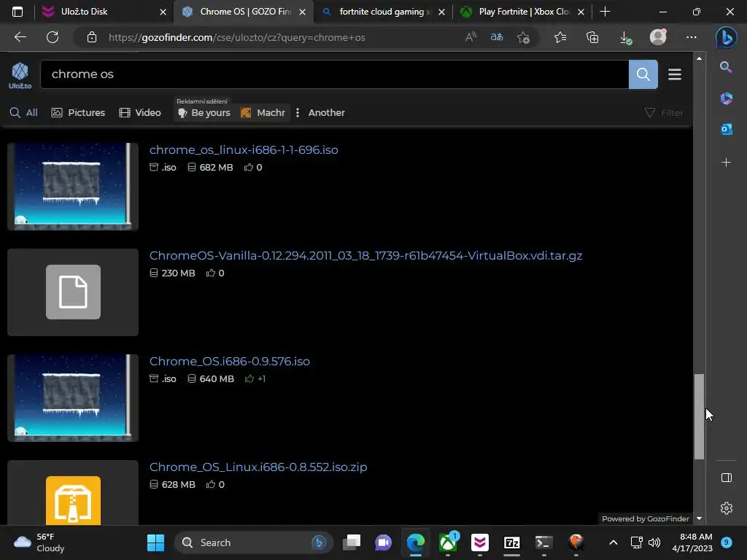The width and height of the screenshot is (747, 560).
Task: Click the Ulož.to logo
Action: 20,76
